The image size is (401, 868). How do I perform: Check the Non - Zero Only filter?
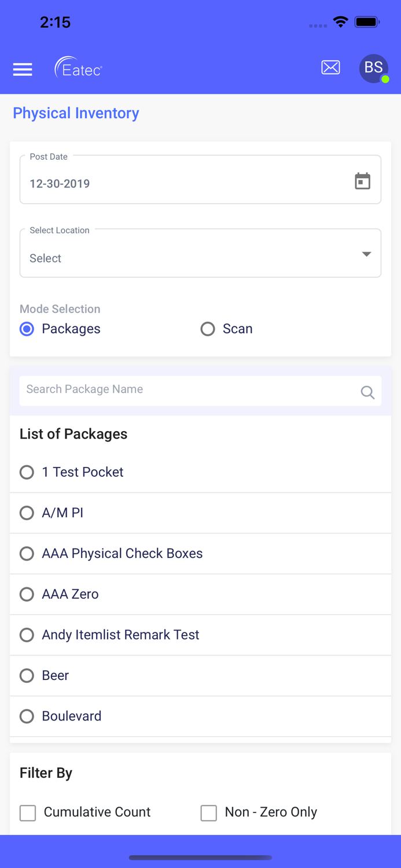[x=209, y=813]
